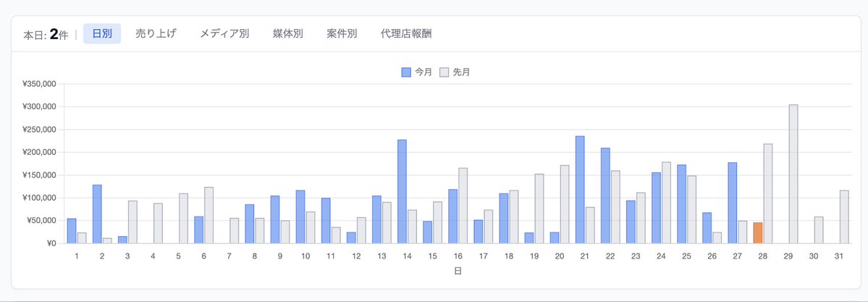The height and width of the screenshot is (302, 868).
Task: Click the orange bar for day 28
Action: click(758, 232)
